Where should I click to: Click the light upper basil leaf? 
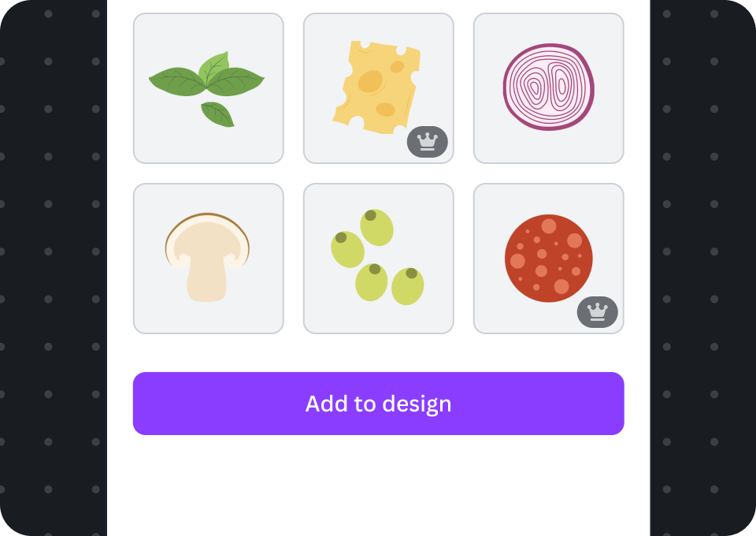click(213, 69)
